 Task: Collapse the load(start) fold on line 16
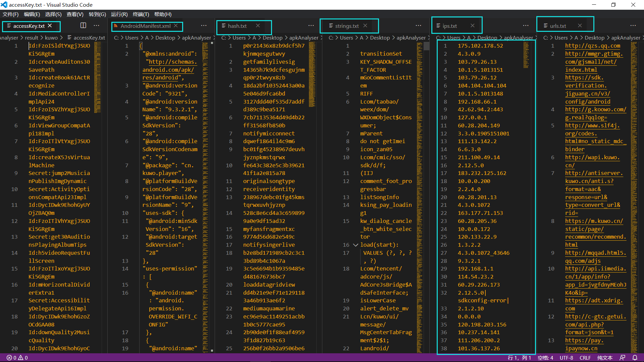tap(356, 245)
